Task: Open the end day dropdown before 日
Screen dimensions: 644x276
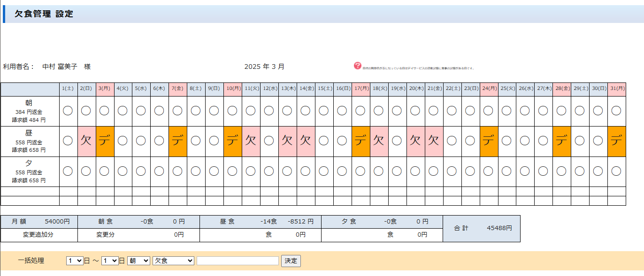Action: point(109,261)
